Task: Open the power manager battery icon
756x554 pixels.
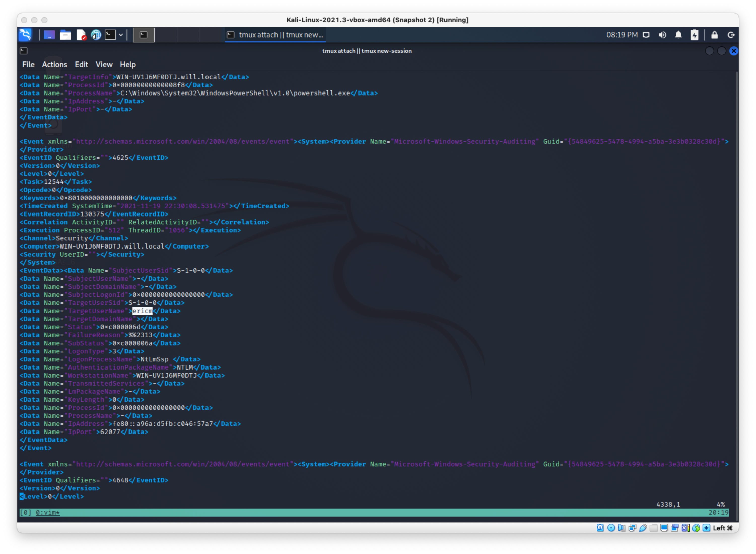Action: click(x=695, y=35)
